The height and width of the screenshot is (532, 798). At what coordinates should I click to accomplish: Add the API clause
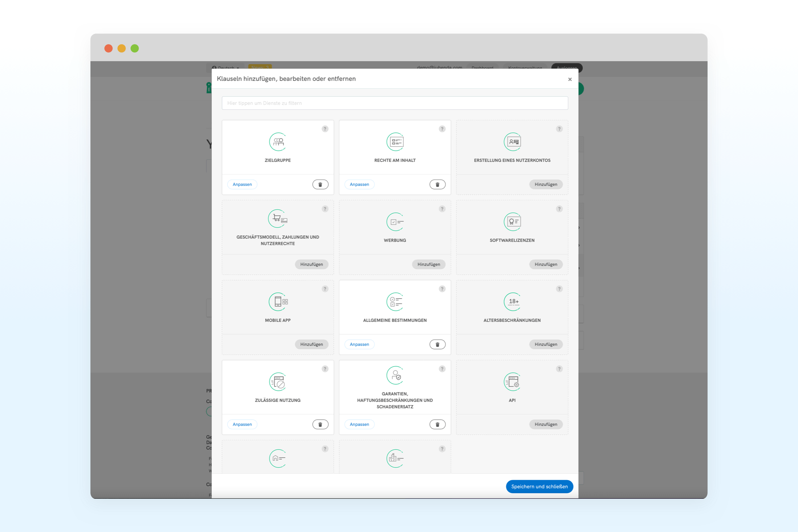point(546,424)
